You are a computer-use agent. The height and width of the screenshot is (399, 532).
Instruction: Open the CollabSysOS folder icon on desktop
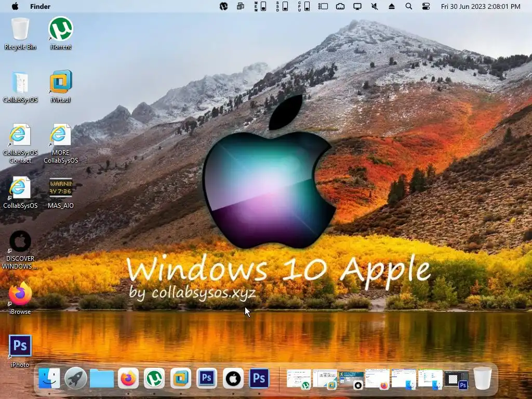20,87
